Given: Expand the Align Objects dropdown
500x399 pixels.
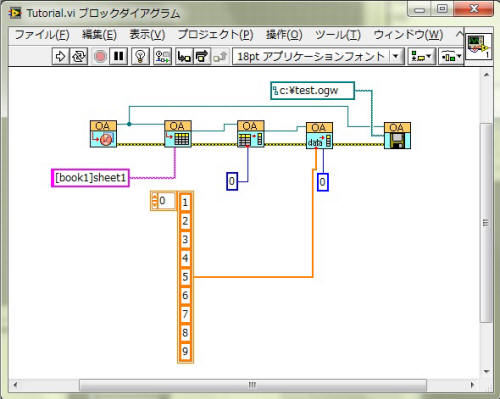Looking at the screenshot, I should pos(422,56).
